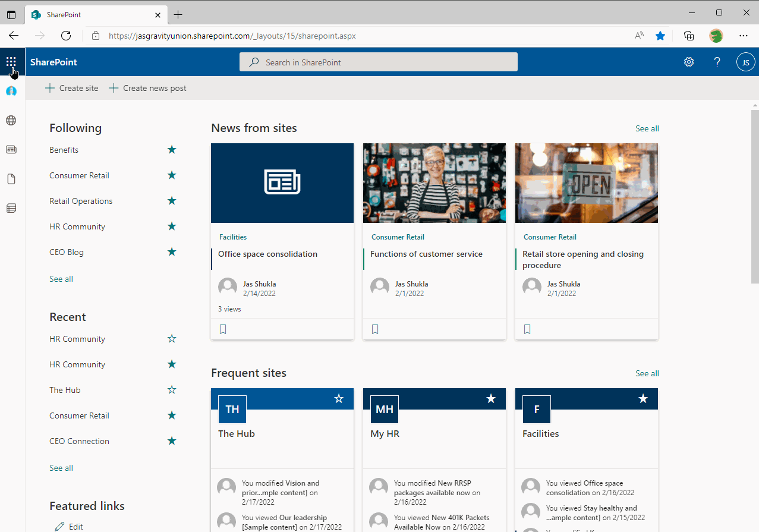This screenshot has height=532, width=759.
Task: Open the news icon in the left rail
Action: click(11, 149)
